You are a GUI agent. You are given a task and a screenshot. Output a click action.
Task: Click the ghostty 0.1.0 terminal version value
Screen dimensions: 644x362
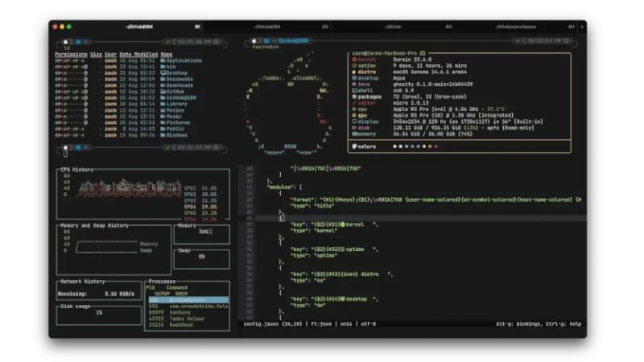[x=433, y=84]
